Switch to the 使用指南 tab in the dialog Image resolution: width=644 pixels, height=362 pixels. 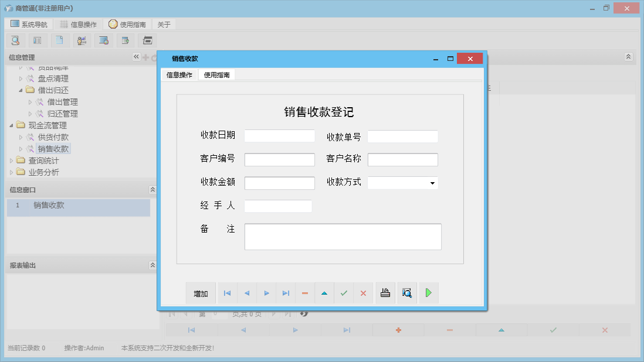(x=217, y=74)
